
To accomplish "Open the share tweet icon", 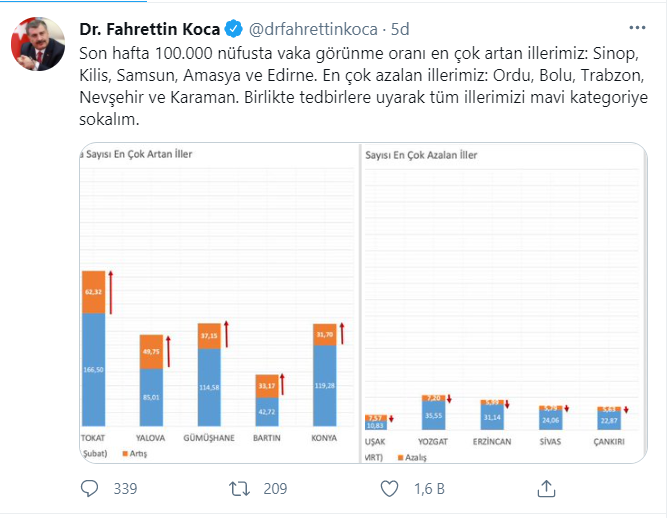I will pyautogui.click(x=546, y=488).
